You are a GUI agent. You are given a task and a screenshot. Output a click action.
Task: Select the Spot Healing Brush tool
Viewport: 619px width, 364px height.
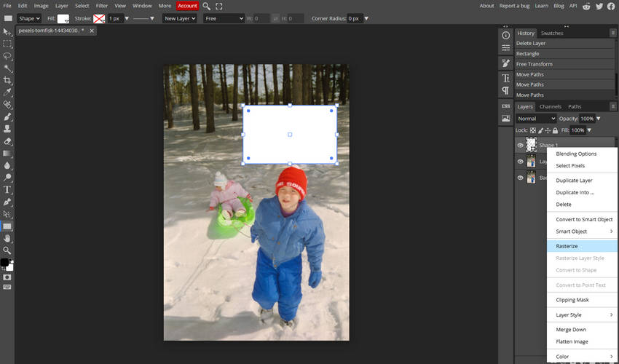[x=7, y=105]
